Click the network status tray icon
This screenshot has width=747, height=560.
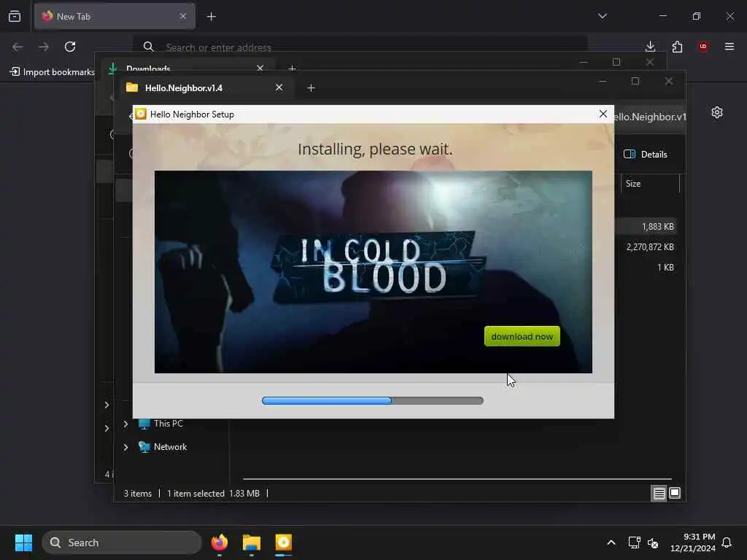point(634,542)
